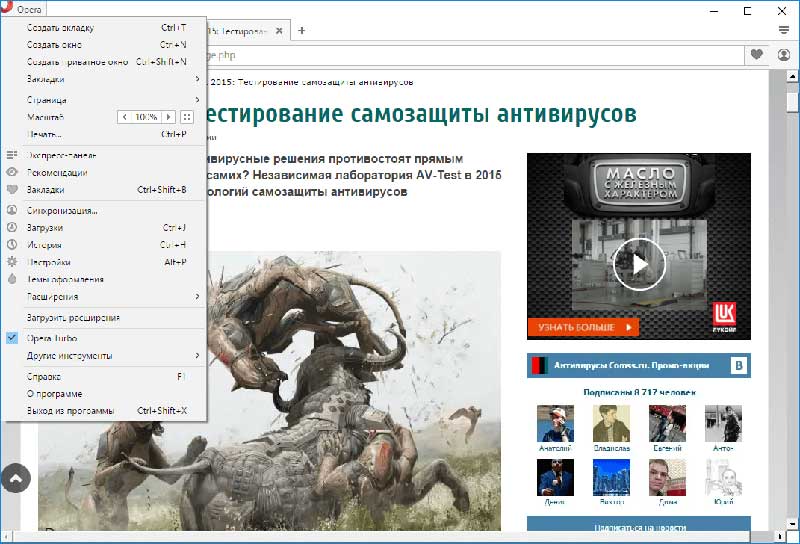Click the vertical page scrollbar thumb
Screen dimensions: 800x544
[792, 102]
